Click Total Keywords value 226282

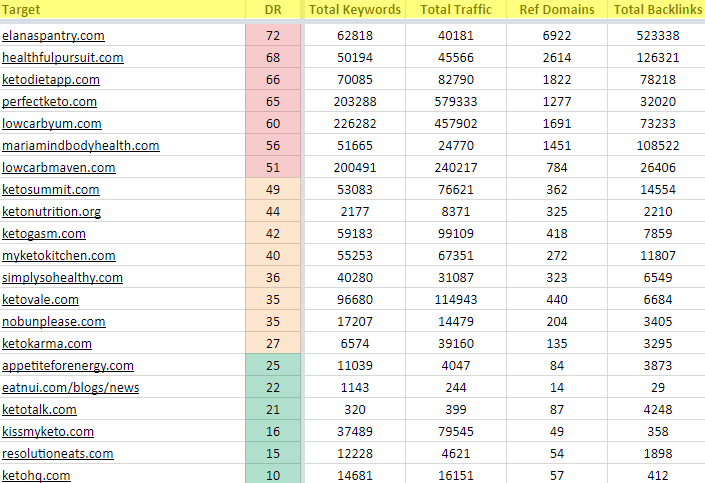355,124
